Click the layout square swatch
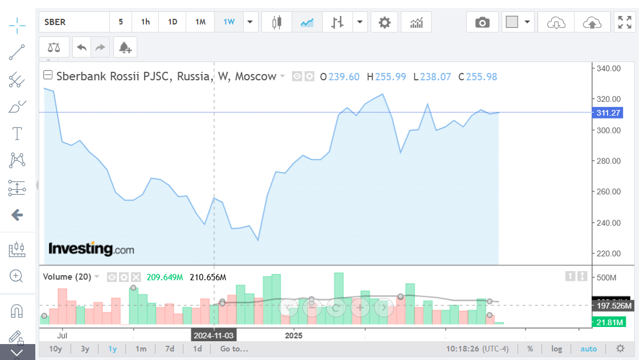 click(512, 22)
